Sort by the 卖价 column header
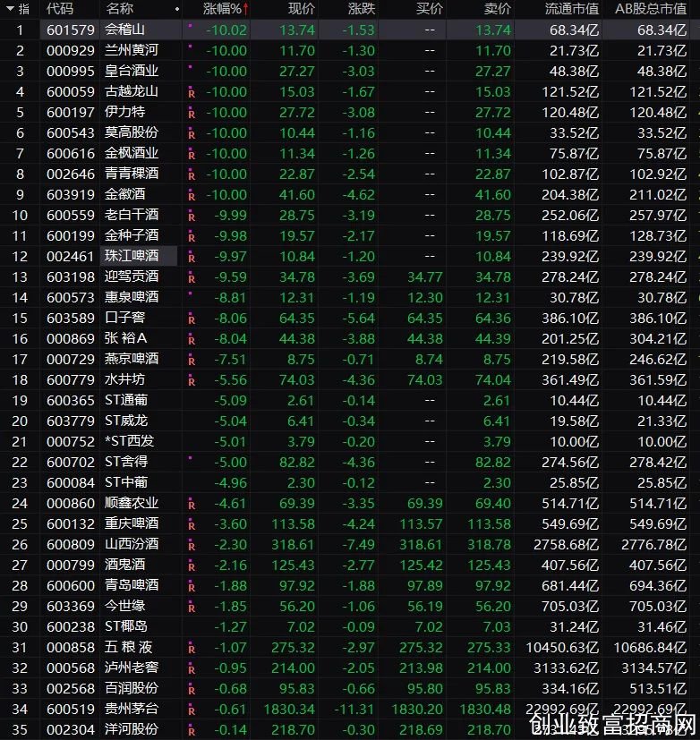Image resolution: width=700 pixels, height=740 pixels. pos(498,8)
